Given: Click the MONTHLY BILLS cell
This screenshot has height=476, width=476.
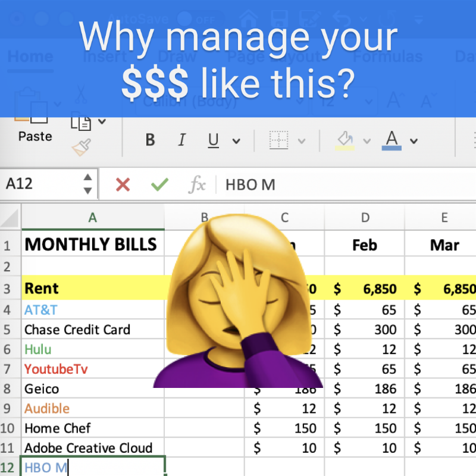Looking at the screenshot, I should 93,245.
